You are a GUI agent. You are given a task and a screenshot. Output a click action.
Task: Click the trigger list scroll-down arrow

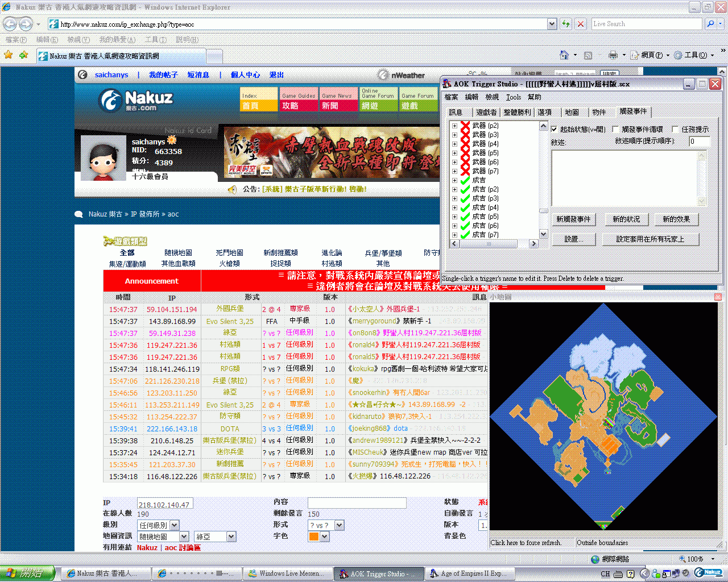click(543, 234)
